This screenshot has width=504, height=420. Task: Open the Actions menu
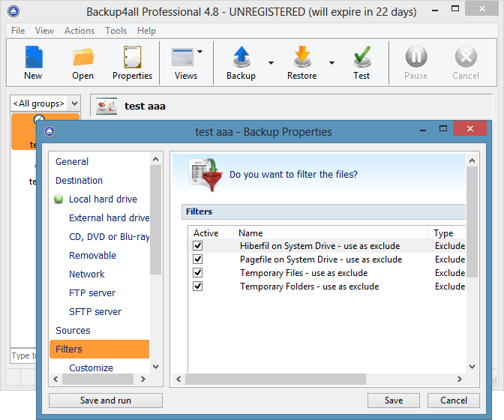point(79,31)
